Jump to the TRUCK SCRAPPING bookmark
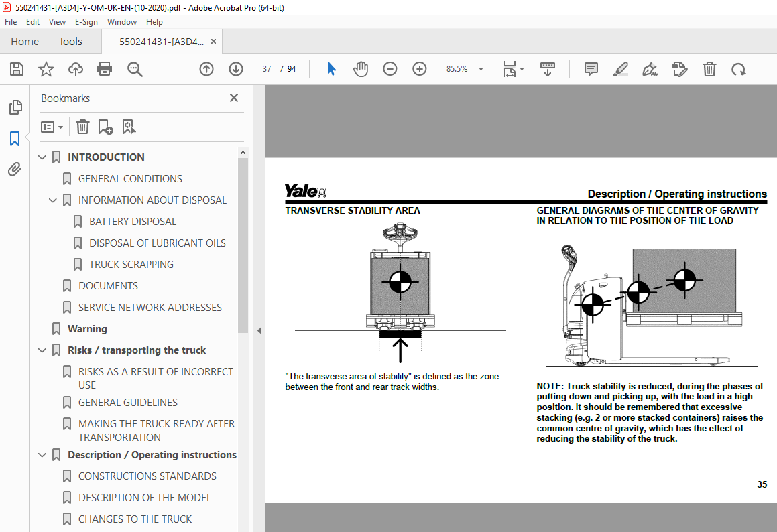The image size is (777, 532). 131,265
